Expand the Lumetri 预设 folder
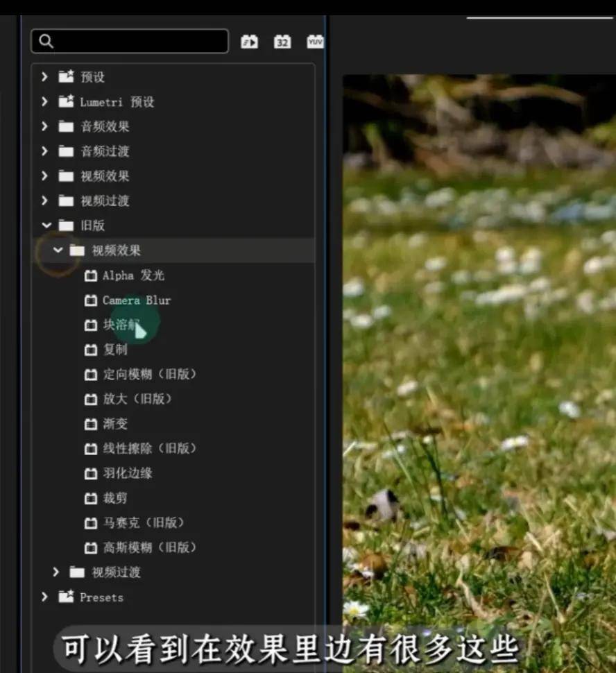The image size is (616, 673). 45,102
